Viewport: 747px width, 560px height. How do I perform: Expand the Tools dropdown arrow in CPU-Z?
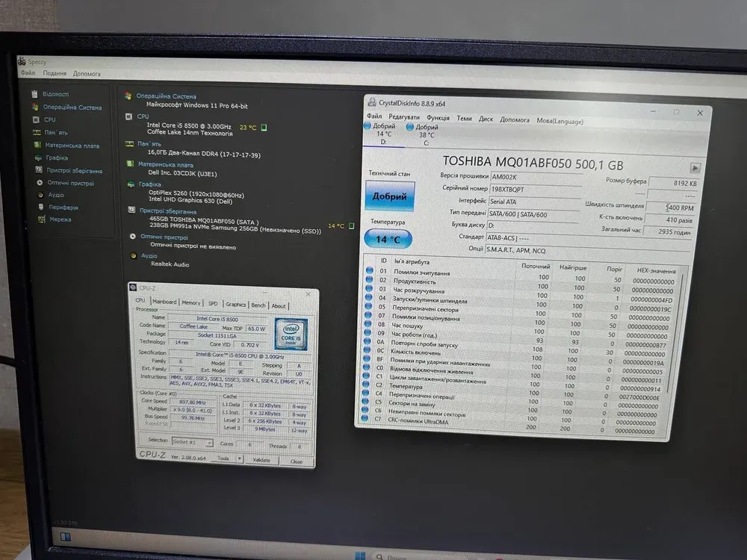tap(239, 458)
